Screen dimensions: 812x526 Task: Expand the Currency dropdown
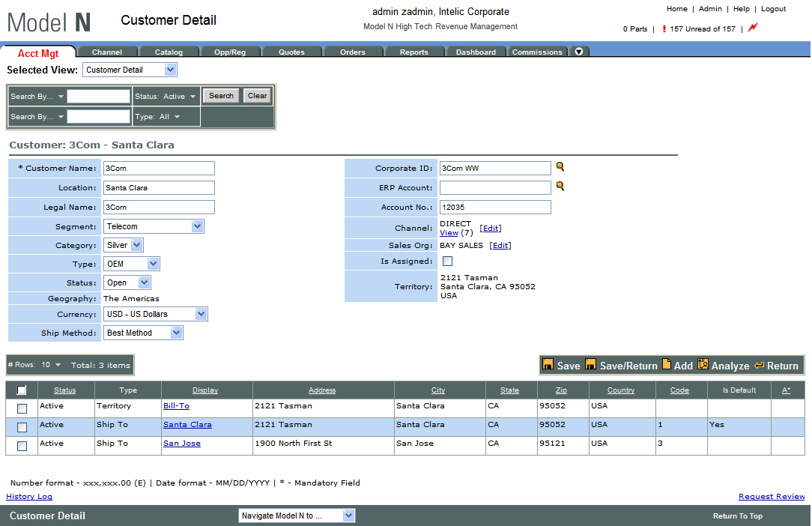tap(201, 314)
